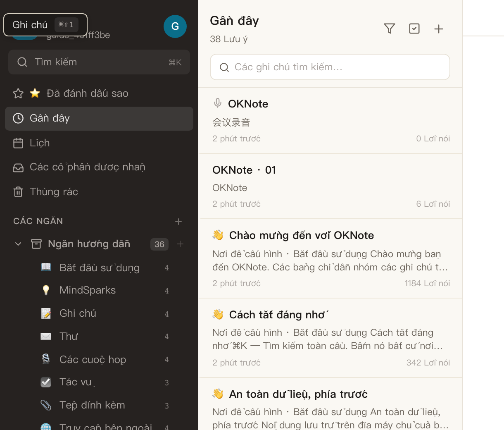Image resolution: width=504 pixels, height=430 pixels.
Task: Open Đã đánh dấu sao section
Action: (99, 93)
